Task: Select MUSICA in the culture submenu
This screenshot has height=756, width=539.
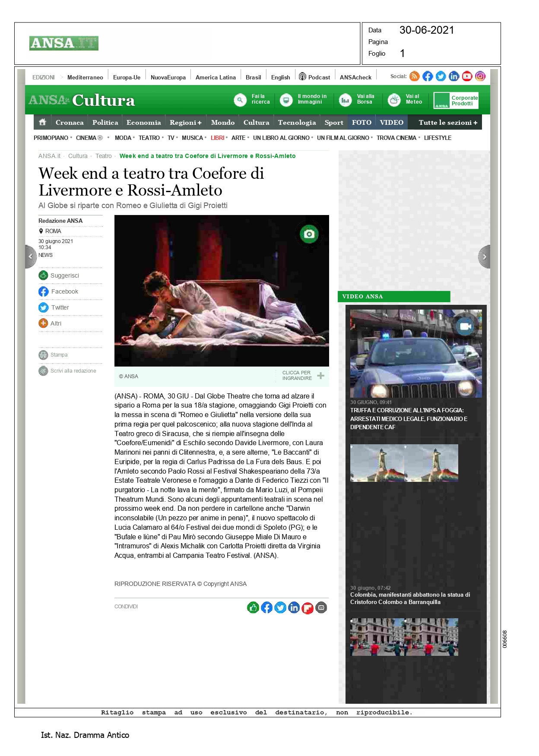Action: (x=192, y=138)
